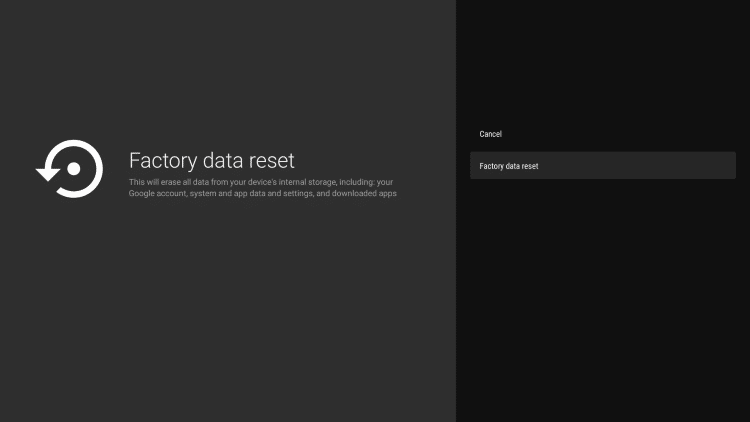Click the center dot of reset icon
This screenshot has height=422, width=750.
coord(73,169)
